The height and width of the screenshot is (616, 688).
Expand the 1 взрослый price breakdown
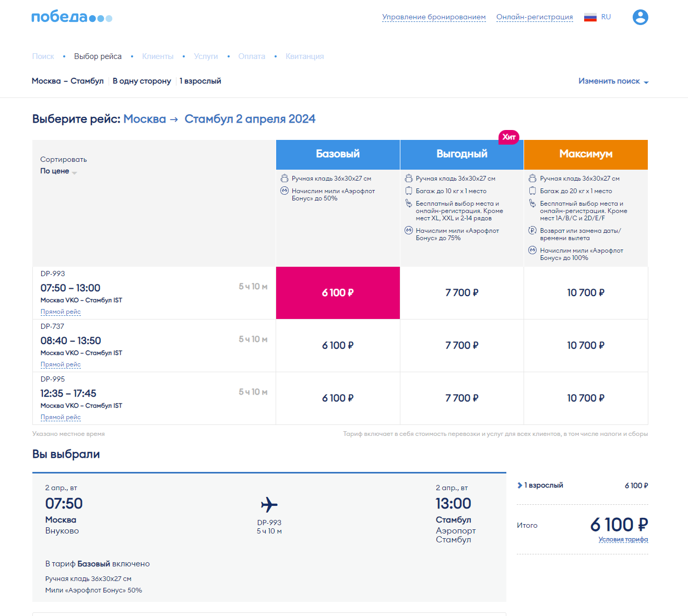(x=520, y=485)
